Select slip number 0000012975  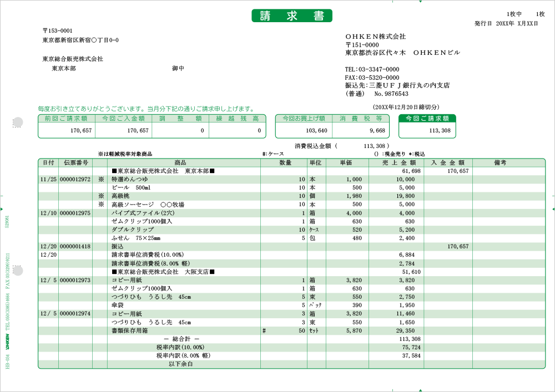(75, 213)
